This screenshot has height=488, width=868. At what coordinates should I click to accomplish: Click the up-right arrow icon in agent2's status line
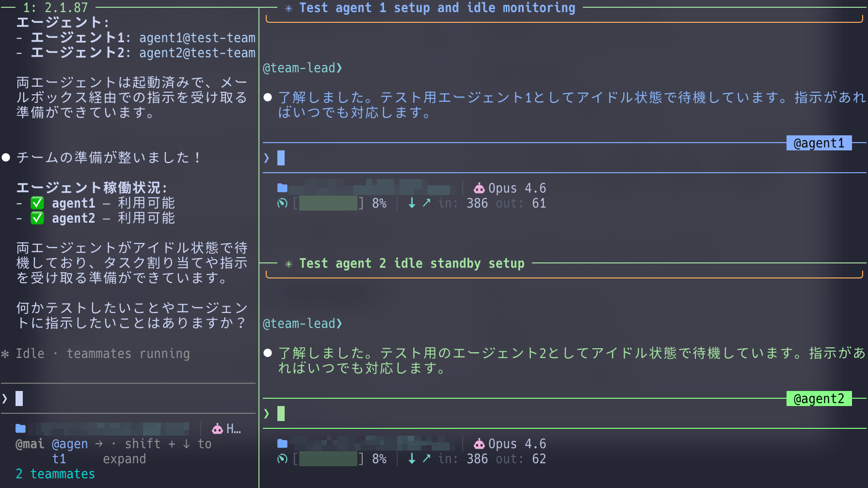pyautogui.click(x=426, y=459)
